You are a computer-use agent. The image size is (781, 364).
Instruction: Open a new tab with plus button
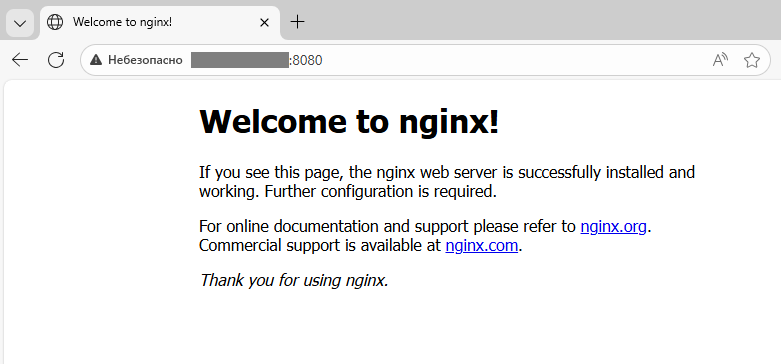click(x=297, y=22)
